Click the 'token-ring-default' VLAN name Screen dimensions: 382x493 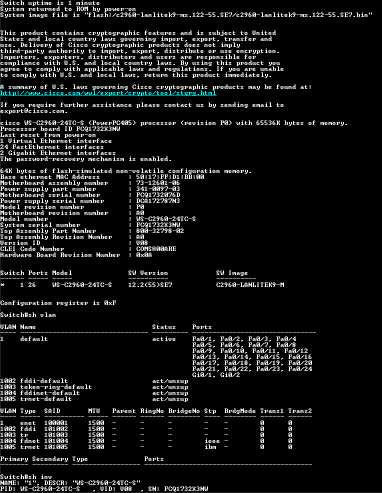coord(56,387)
